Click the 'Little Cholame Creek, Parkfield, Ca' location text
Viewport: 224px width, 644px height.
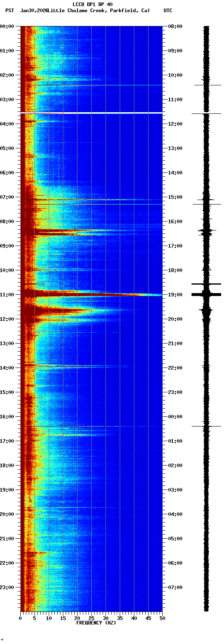[x=98, y=11]
